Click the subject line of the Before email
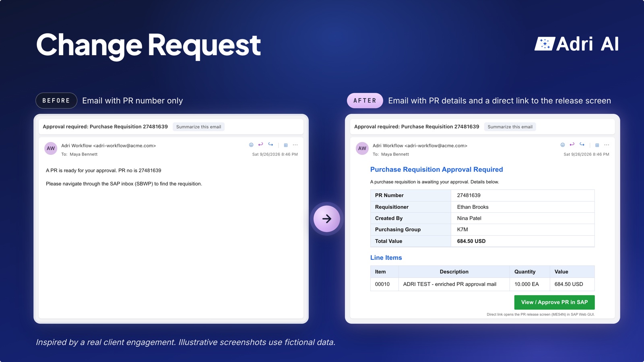This screenshot has width=644, height=362. click(105, 127)
